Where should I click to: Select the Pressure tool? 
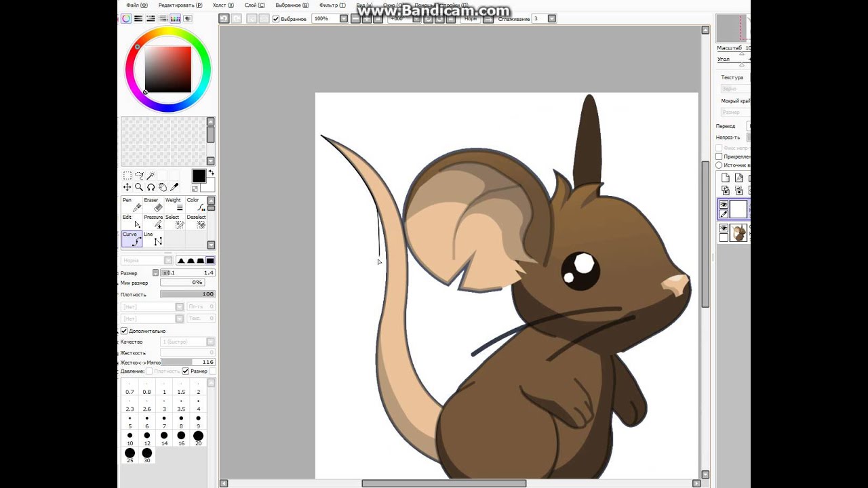pyautogui.click(x=153, y=222)
